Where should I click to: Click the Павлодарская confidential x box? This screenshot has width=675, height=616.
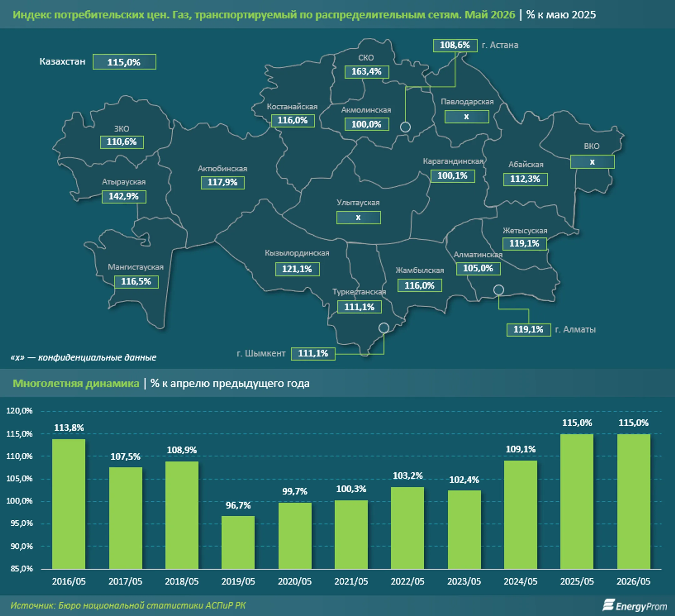(467, 117)
